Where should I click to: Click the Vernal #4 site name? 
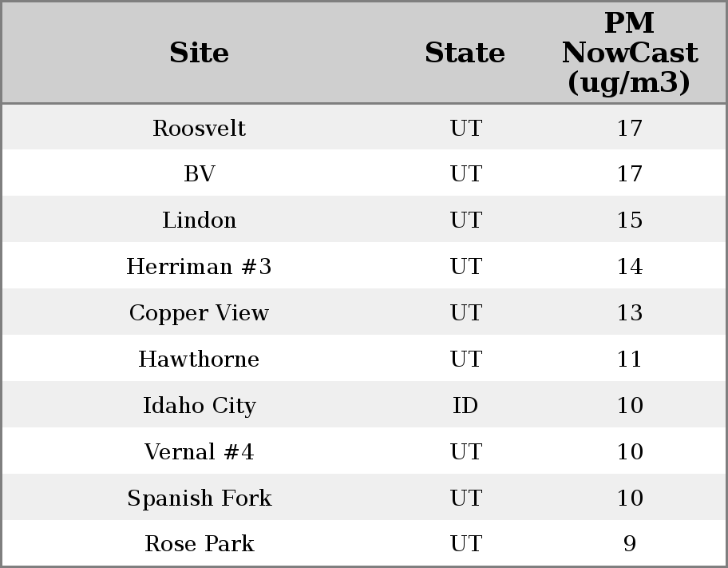(x=199, y=452)
